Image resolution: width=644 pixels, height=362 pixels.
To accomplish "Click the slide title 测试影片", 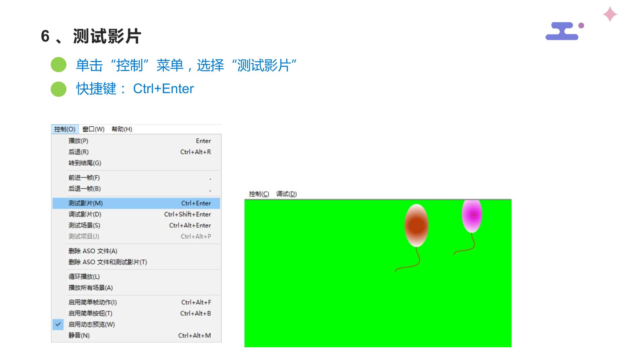I will [x=107, y=36].
